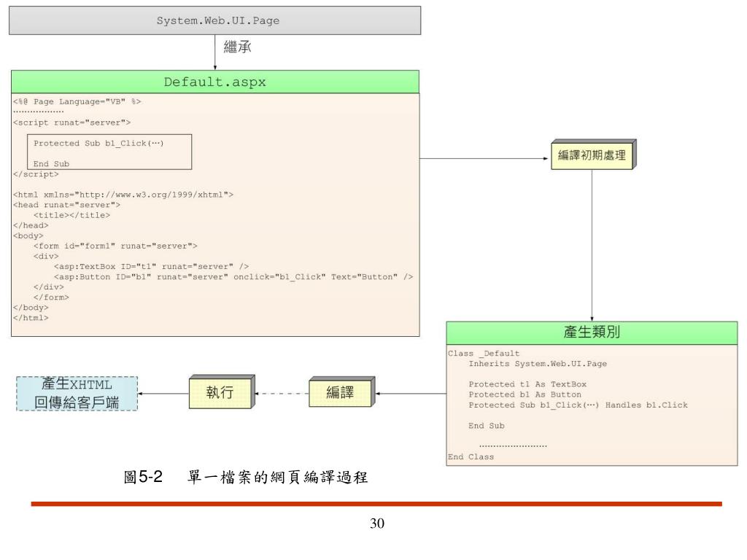Click the End Sub line inside the script box
The width and height of the screenshot is (747, 560).
point(52,164)
